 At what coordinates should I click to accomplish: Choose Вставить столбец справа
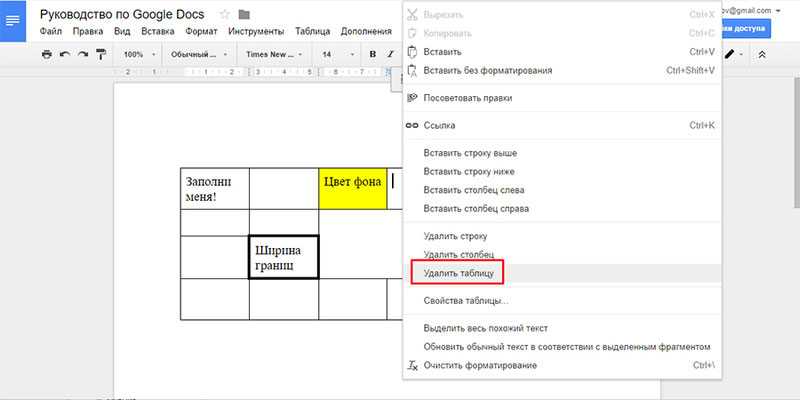coord(562,209)
